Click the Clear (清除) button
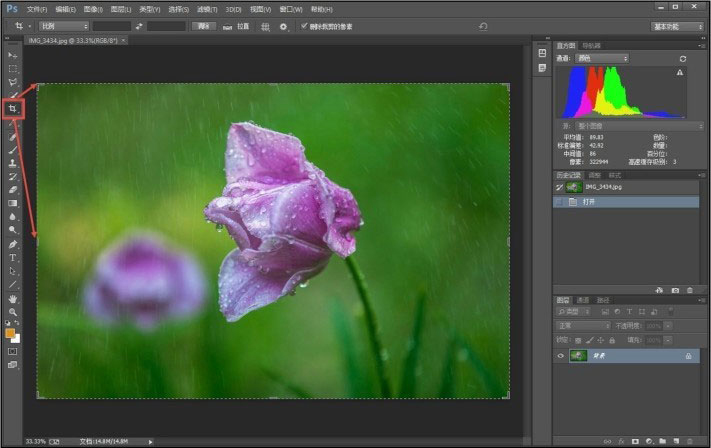711x448 pixels. [204, 26]
